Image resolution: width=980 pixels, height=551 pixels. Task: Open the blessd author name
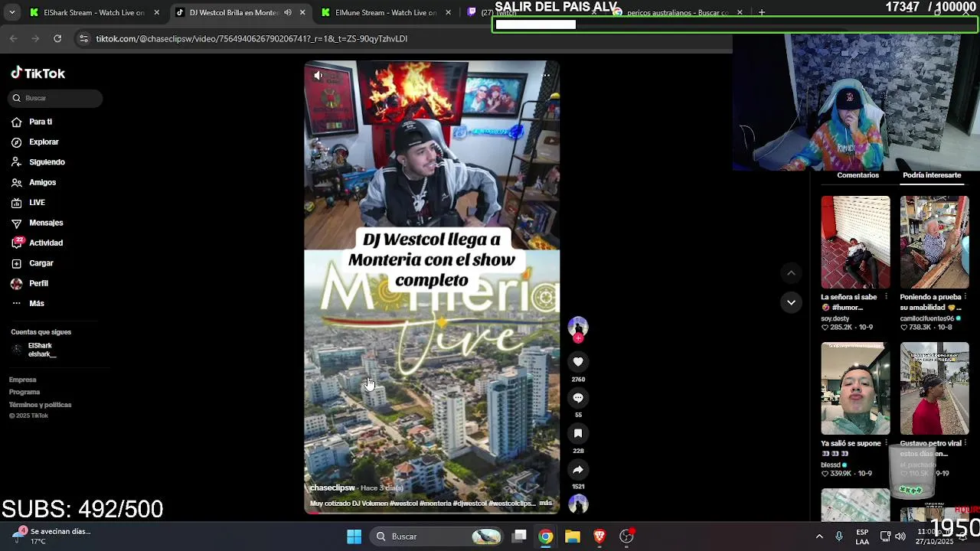click(x=831, y=465)
